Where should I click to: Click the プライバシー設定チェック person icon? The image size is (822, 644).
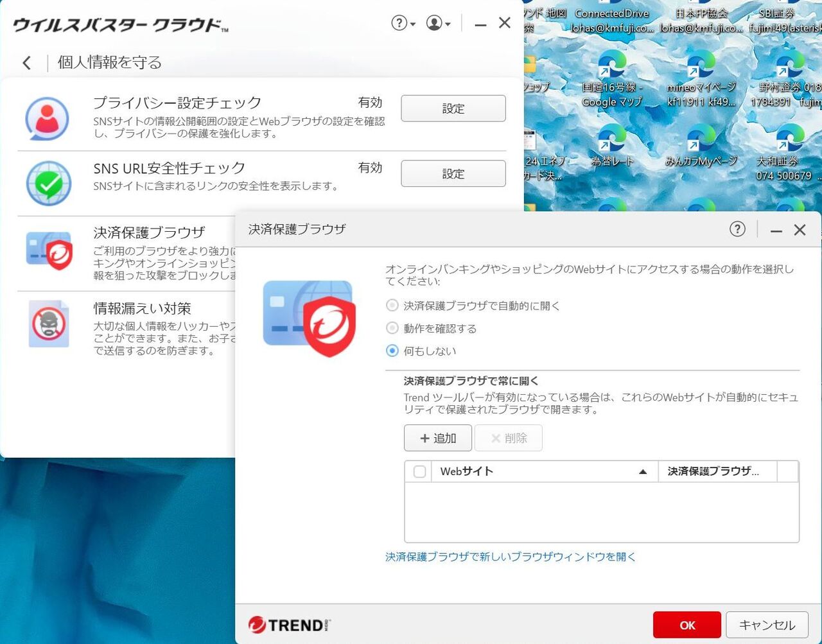pos(48,118)
